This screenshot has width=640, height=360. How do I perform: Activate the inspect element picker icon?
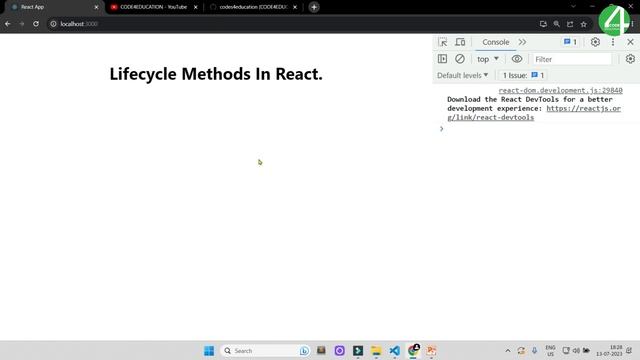[x=442, y=42]
